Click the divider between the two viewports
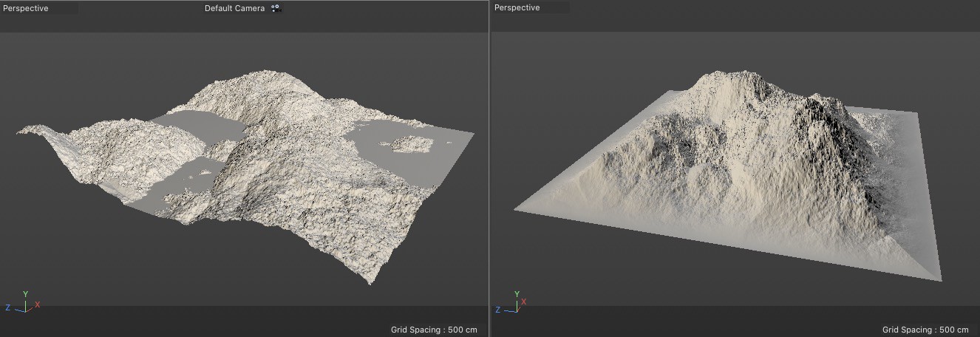This screenshot has width=980, height=337. pyautogui.click(x=489, y=168)
